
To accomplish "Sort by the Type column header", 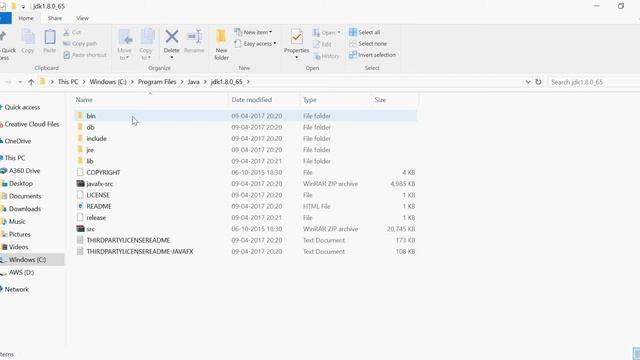I will 310,100.
